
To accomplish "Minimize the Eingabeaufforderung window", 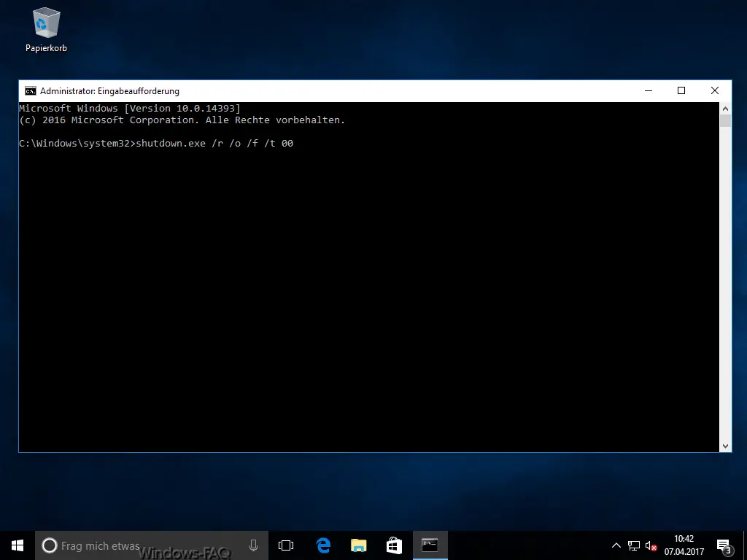I will 648,91.
